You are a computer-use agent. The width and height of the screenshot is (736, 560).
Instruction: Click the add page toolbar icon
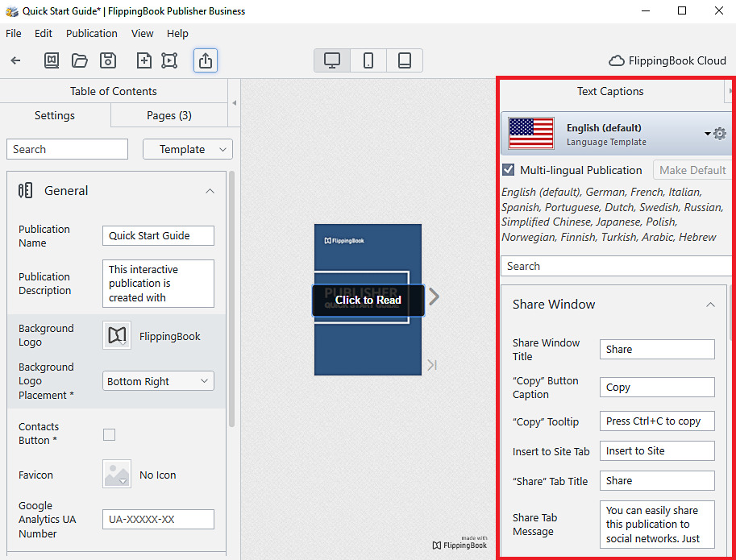(144, 60)
